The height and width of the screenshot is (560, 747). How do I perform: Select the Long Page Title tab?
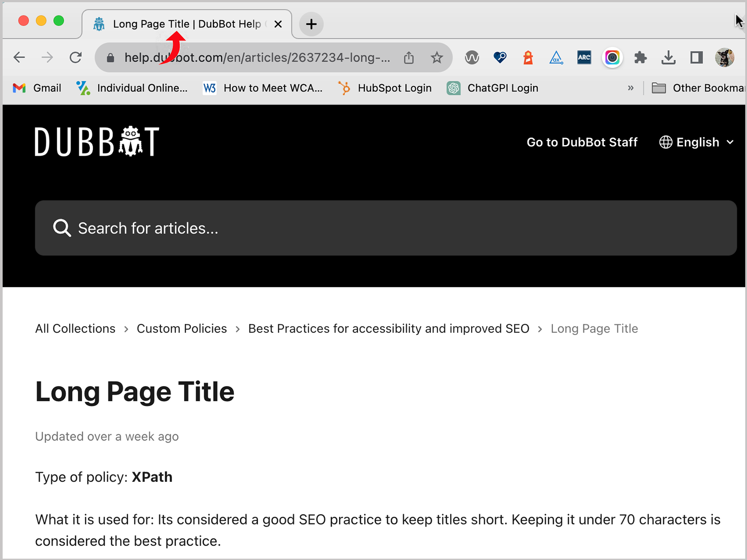(185, 24)
